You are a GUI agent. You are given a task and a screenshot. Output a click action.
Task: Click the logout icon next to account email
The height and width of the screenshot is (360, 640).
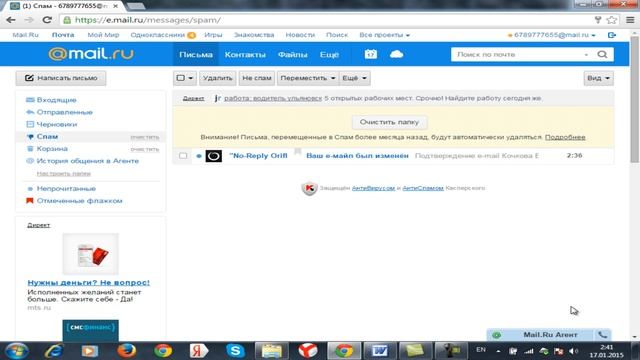click(x=611, y=35)
